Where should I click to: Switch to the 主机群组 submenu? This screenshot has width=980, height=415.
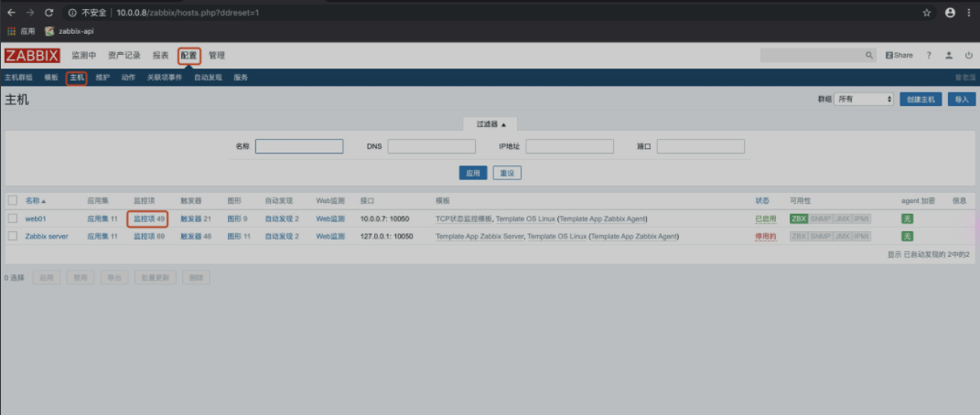point(18,78)
